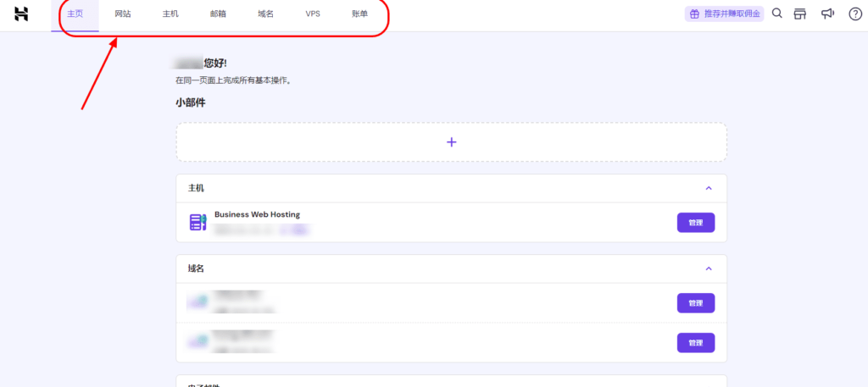Select the VPS tab
The height and width of the screenshot is (387, 868).
(x=313, y=14)
